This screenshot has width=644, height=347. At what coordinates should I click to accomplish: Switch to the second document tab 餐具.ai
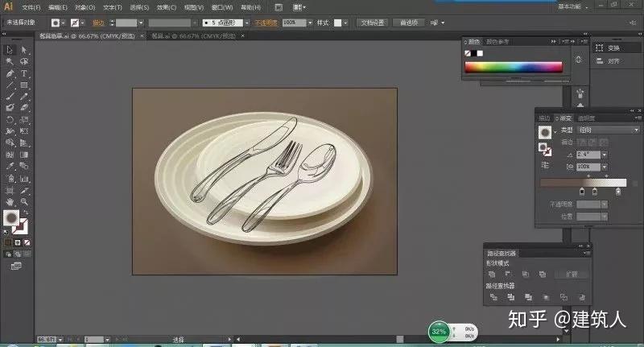[194, 36]
